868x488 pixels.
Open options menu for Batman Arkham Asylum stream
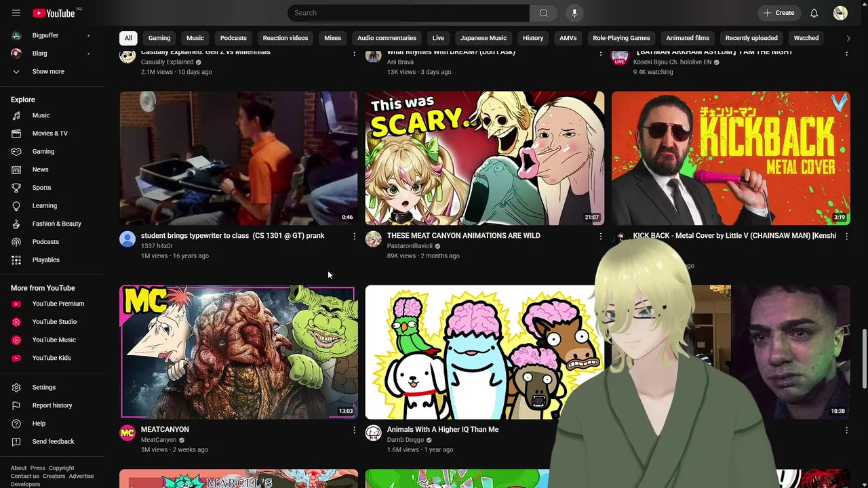click(x=846, y=53)
